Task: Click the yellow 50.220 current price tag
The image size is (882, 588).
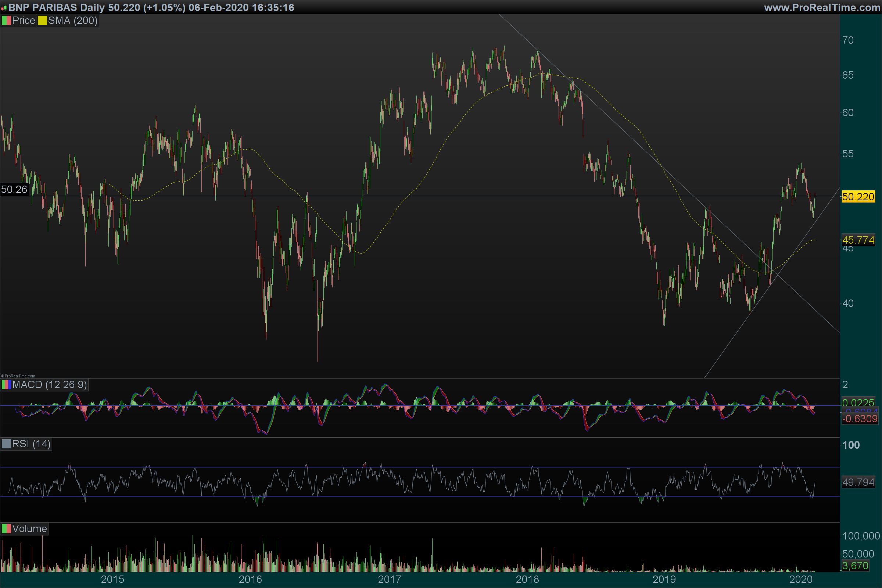Action: [x=858, y=197]
